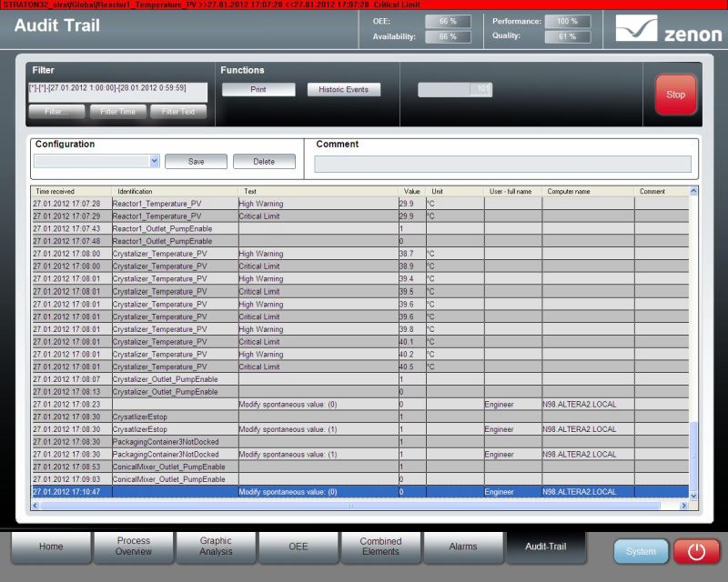The height and width of the screenshot is (582, 728).
Task: Open Historic Events
Action: [x=343, y=89]
